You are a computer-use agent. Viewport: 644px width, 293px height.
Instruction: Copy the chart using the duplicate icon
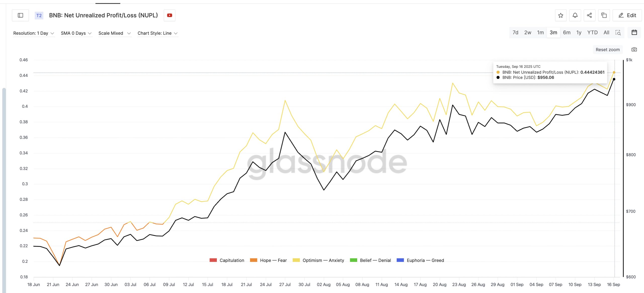click(604, 15)
